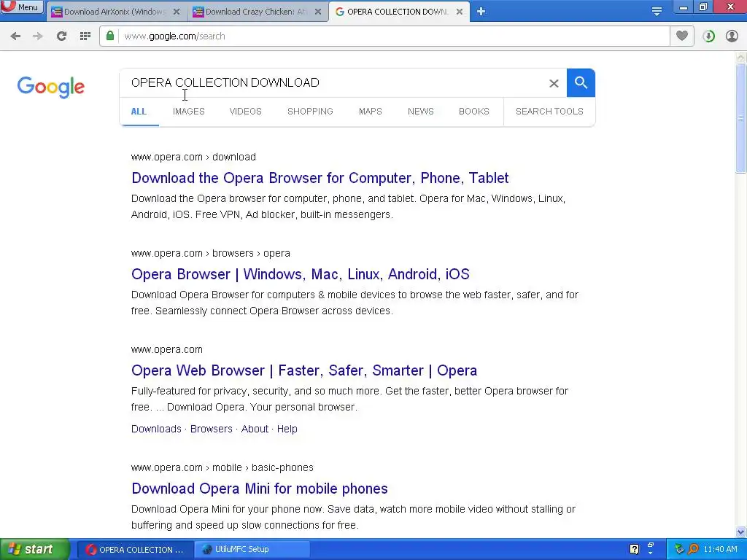Click the Google logo
Screen dimensions: 747x560
(51, 87)
